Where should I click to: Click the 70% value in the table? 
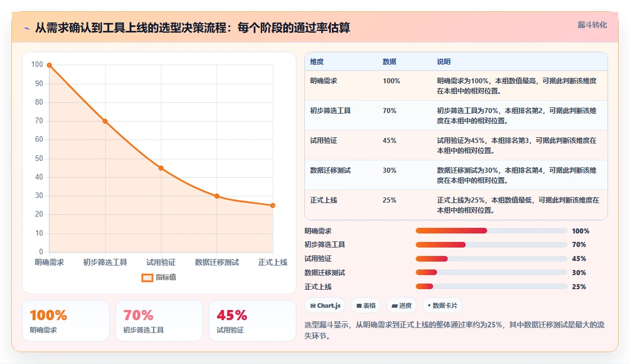[x=389, y=110]
